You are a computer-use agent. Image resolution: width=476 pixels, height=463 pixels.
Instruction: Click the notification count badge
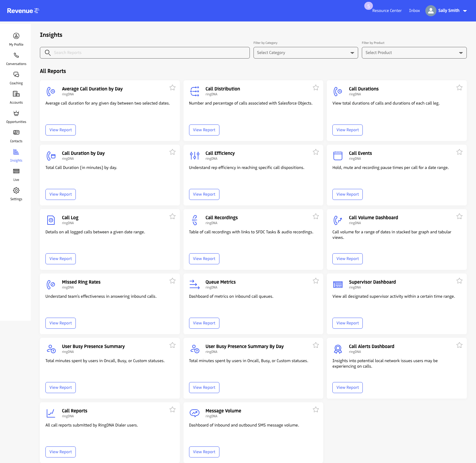368,6
